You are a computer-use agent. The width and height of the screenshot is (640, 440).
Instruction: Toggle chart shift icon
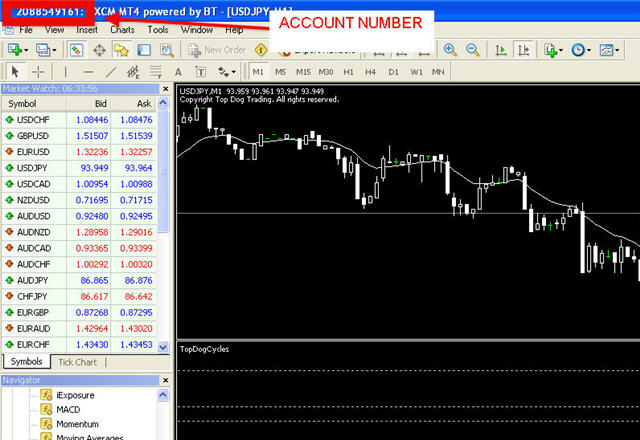[x=523, y=50]
